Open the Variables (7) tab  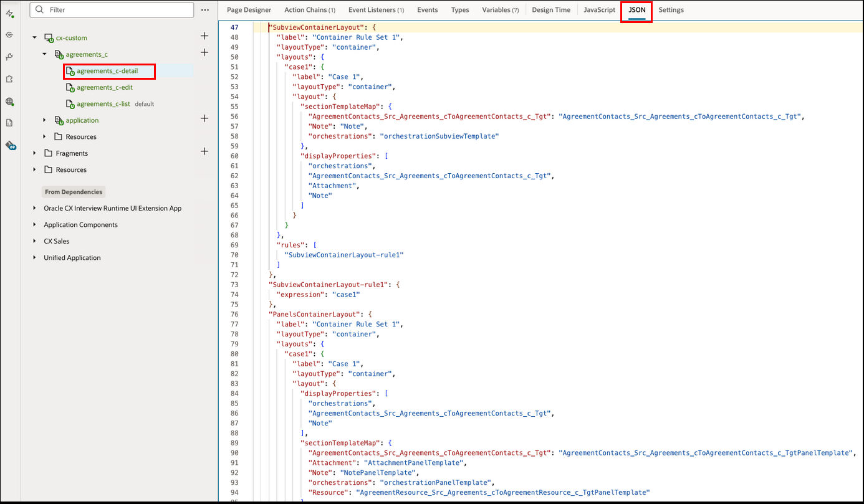(500, 10)
